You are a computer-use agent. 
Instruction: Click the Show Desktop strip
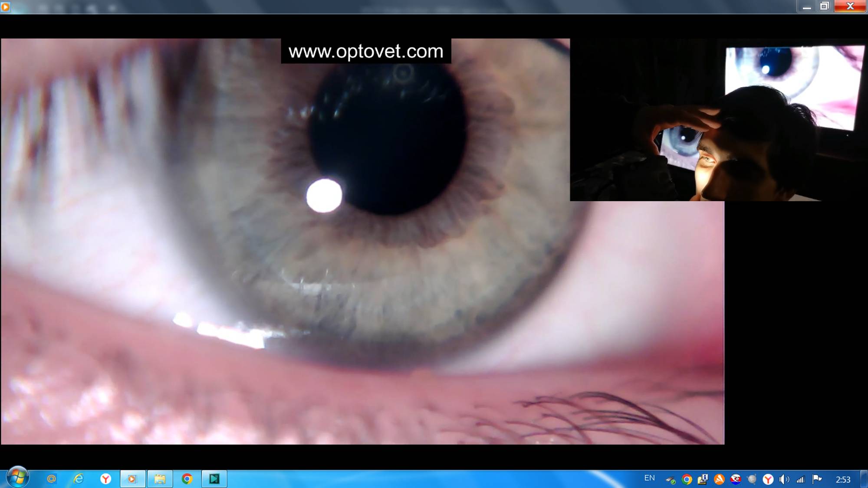click(x=864, y=479)
